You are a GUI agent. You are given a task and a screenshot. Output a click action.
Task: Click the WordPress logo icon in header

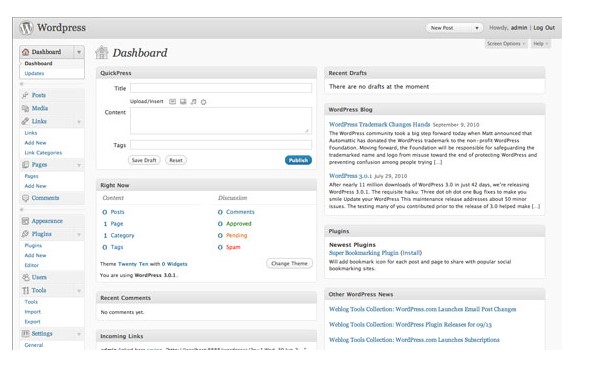click(26, 28)
